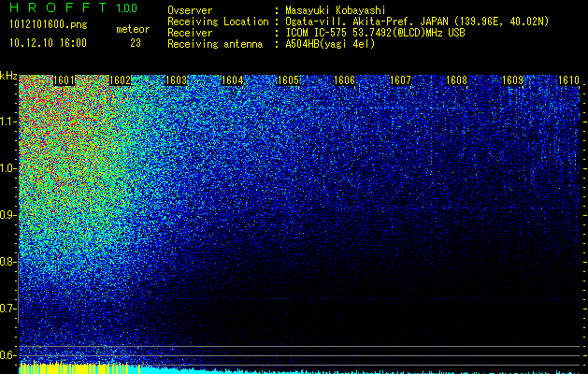This screenshot has width=588, height=374.
Task: Click the 1.1 frequency axis label
Action: pyautogui.click(x=8, y=122)
